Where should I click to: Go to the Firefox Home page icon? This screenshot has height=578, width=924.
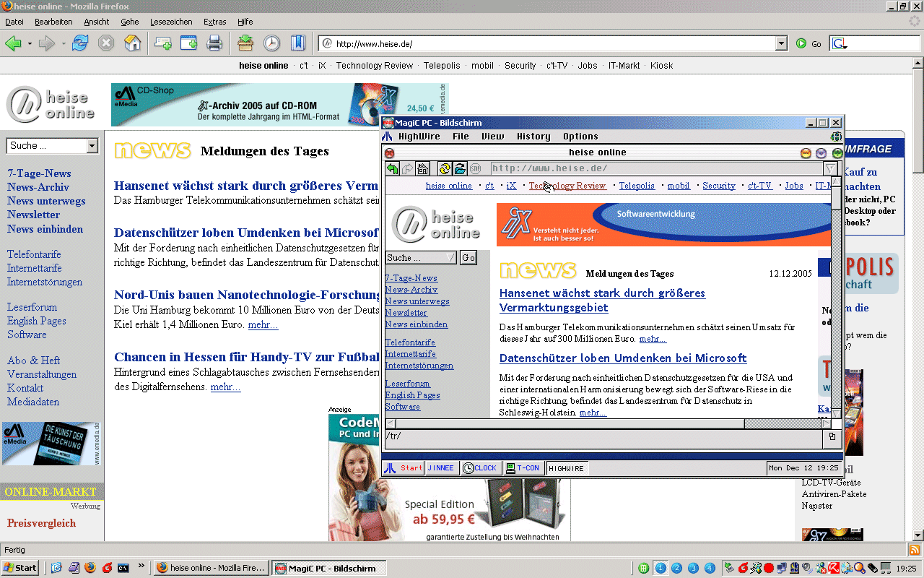pyautogui.click(x=132, y=43)
